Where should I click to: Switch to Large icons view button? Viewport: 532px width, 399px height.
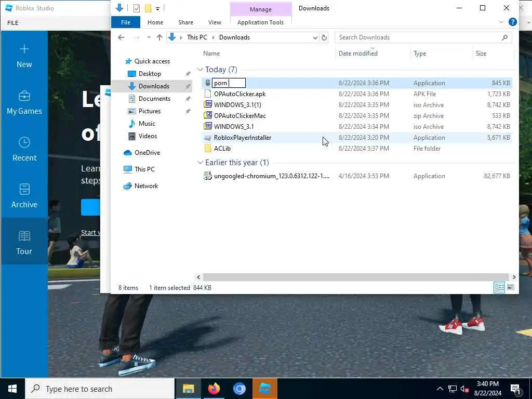(511, 288)
